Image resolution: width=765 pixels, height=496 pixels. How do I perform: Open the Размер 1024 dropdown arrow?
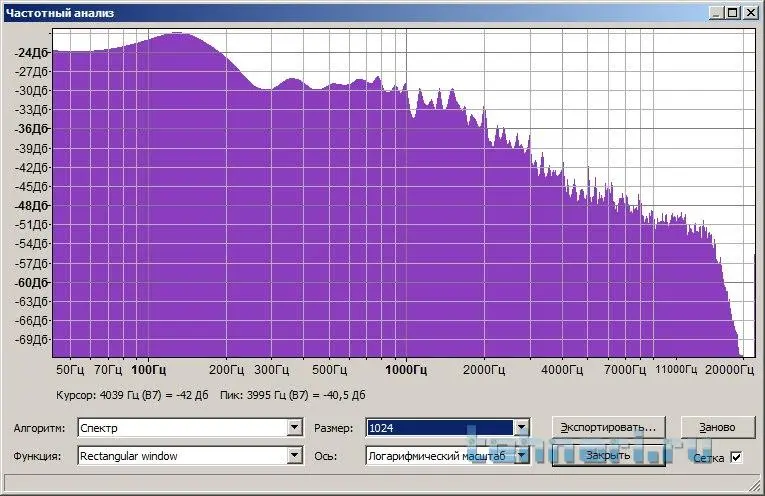[x=522, y=428]
